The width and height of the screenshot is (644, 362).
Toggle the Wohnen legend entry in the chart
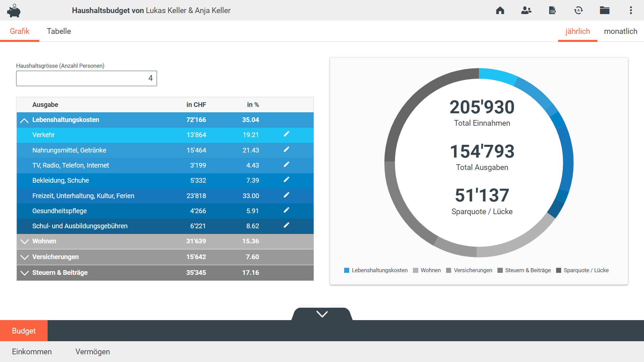[427, 270]
